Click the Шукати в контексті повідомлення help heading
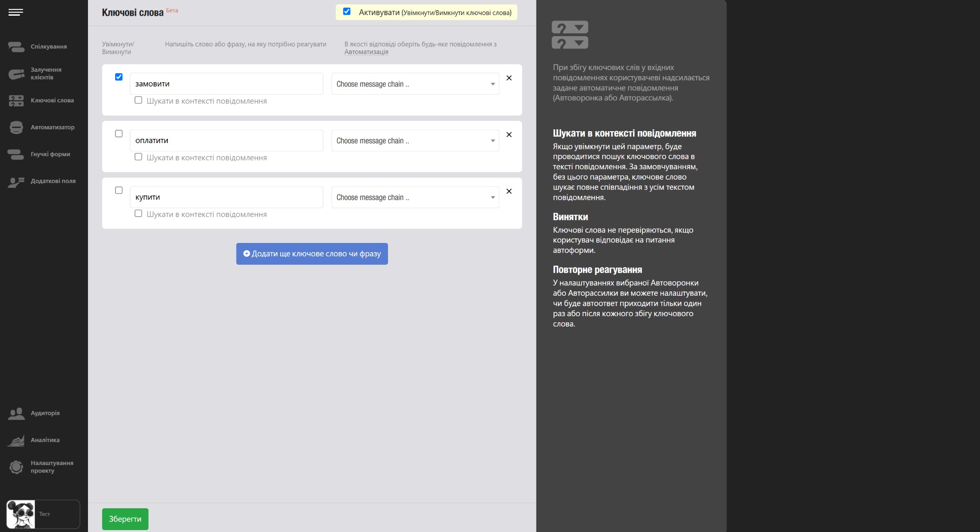 [x=624, y=133]
